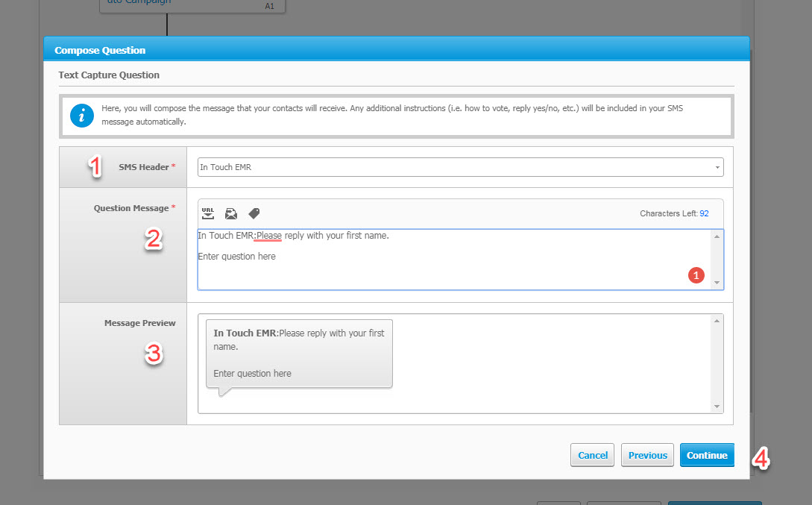Click question message scrollbar down arrow
Viewport: 812px width, 505px height.
(x=717, y=283)
